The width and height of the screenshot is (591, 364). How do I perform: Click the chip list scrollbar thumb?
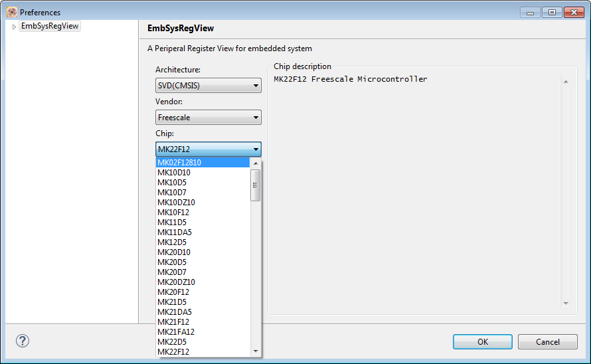(255, 185)
